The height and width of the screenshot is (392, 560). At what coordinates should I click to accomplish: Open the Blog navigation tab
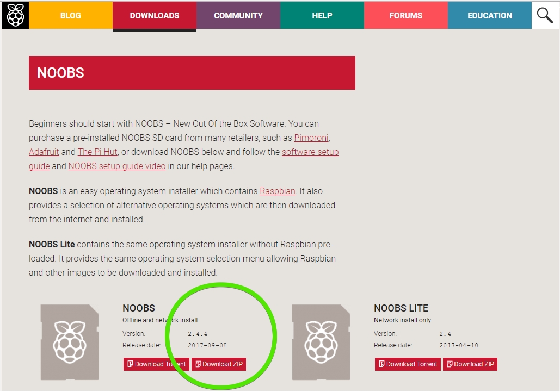(71, 15)
